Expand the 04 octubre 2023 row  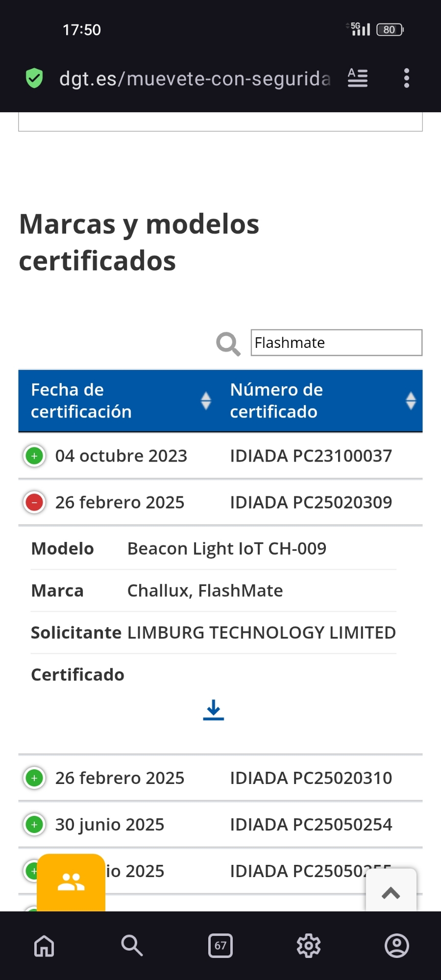point(34,456)
